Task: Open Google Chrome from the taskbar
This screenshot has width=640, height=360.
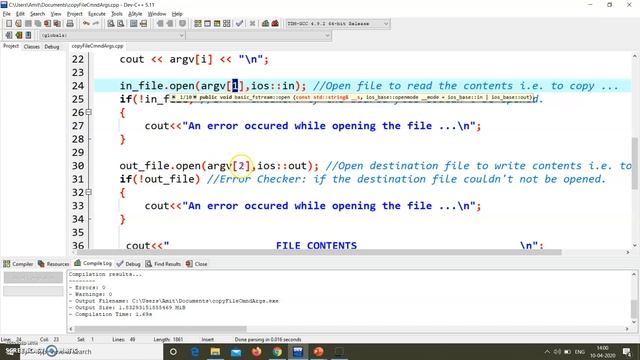Action: [277, 351]
